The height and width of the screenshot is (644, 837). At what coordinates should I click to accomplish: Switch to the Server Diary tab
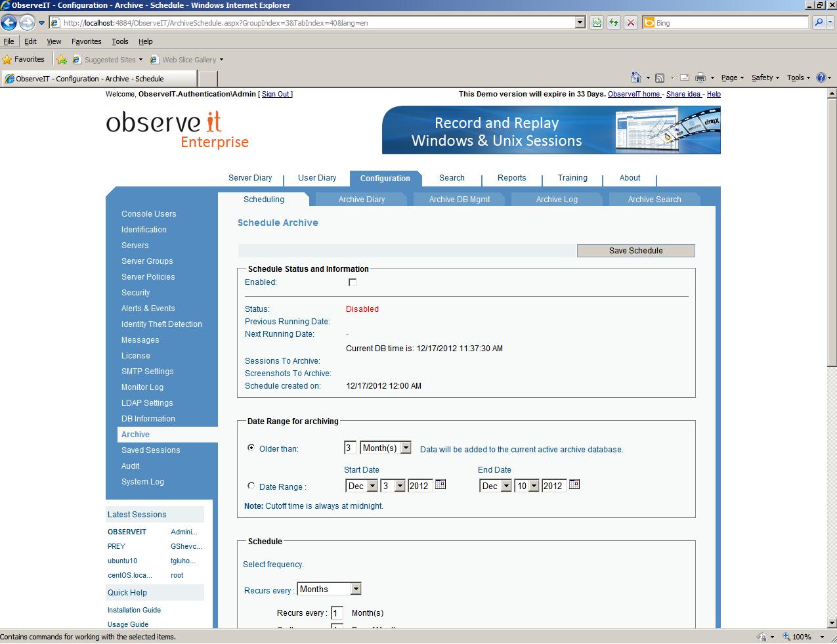[250, 178]
